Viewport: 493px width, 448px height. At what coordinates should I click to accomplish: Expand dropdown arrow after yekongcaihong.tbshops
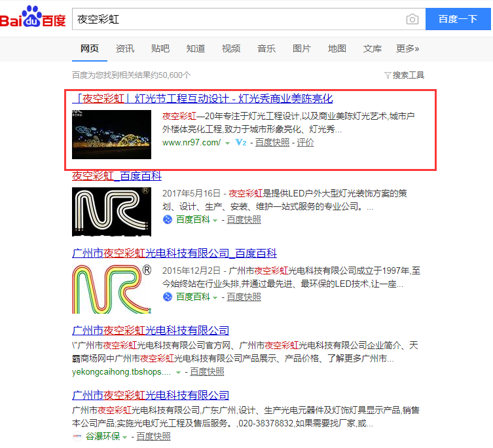click(x=178, y=373)
